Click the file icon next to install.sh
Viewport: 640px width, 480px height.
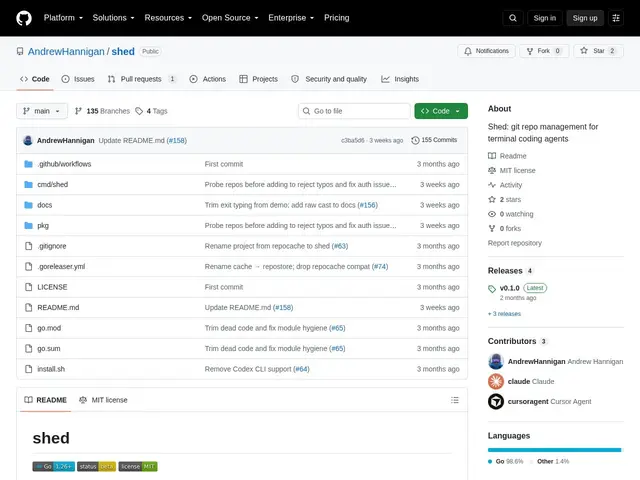(28, 369)
